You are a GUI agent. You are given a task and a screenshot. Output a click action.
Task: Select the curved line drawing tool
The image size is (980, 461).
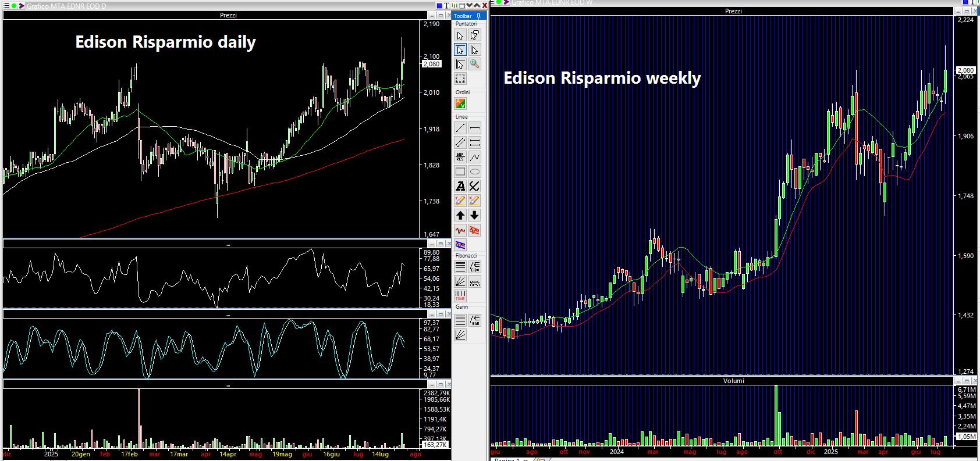475,186
